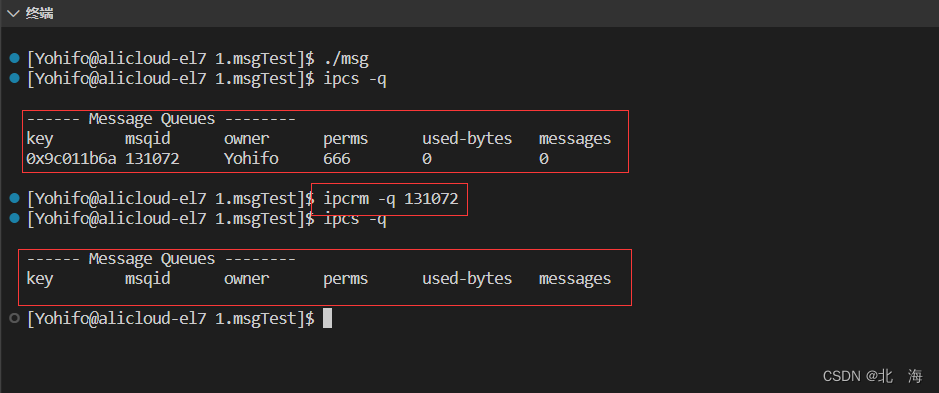
Task: Click perms value 666
Action: [337, 159]
